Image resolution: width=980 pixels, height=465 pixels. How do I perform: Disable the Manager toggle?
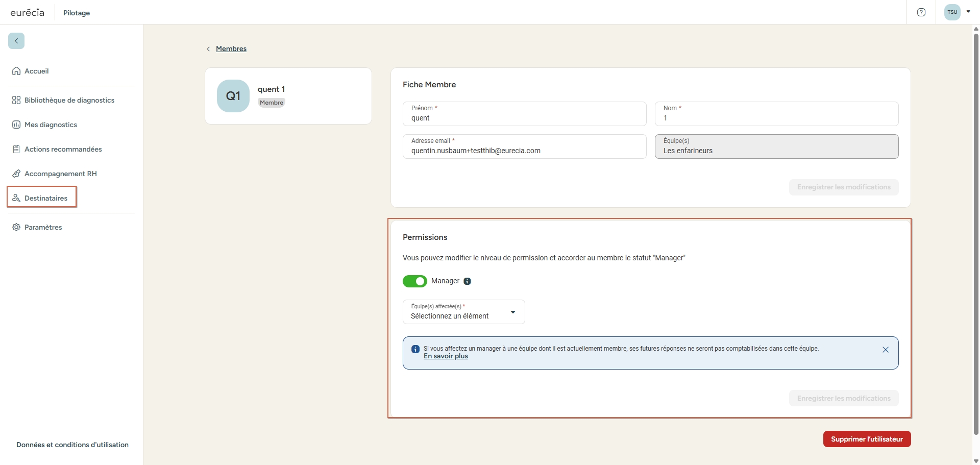[415, 281]
